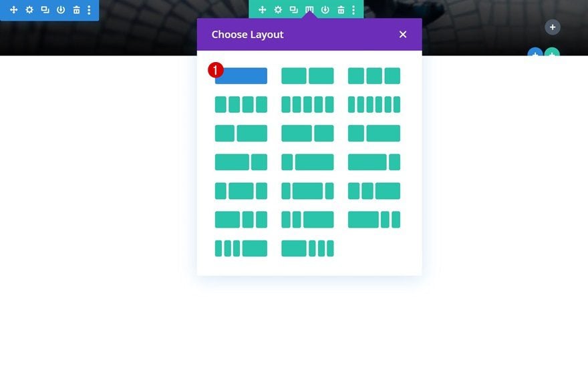The width and height of the screenshot is (588, 384).
Task: Click the gray plus add button
Action: (553, 27)
